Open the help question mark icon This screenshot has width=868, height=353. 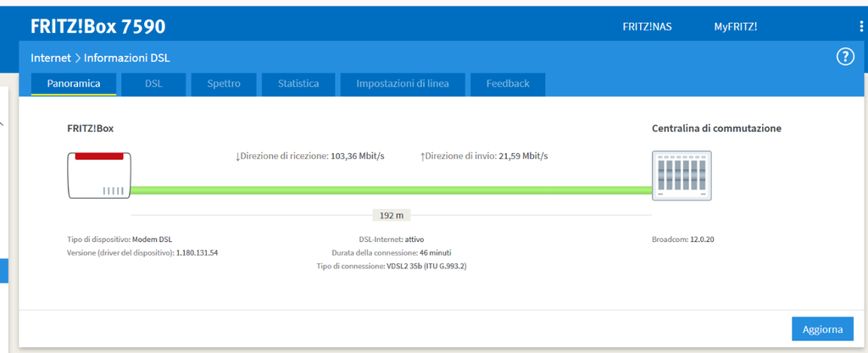click(x=845, y=57)
